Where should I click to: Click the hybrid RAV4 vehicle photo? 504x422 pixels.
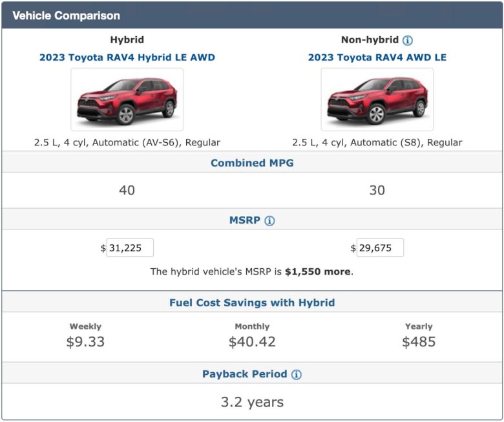click(127, 100)
